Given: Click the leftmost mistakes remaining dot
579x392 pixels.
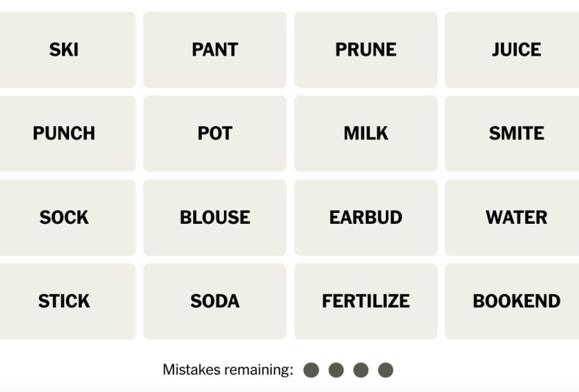Looking at the screenshot, I should 312,370.
